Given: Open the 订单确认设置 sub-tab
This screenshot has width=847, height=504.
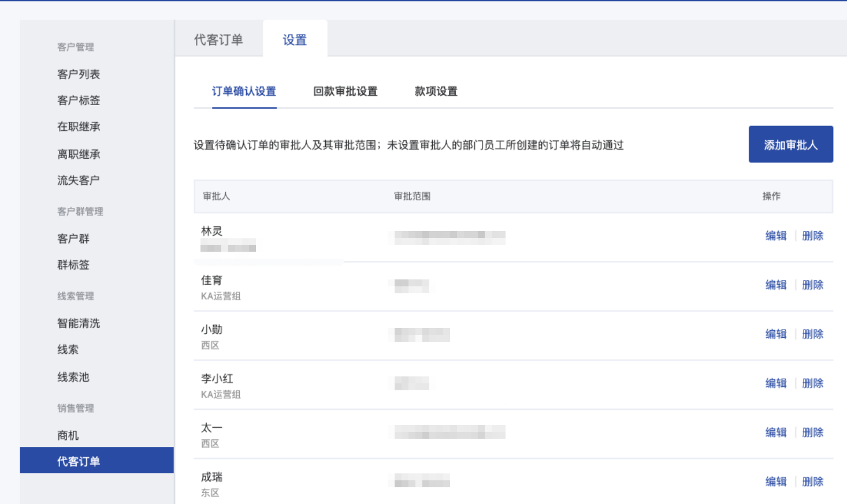Looking at the screenshot, I should pos(244,91).
